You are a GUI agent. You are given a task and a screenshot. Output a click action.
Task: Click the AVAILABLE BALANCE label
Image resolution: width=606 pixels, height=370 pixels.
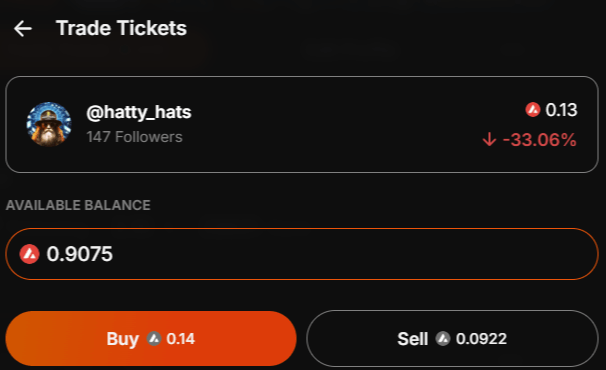tap(78, 205)
